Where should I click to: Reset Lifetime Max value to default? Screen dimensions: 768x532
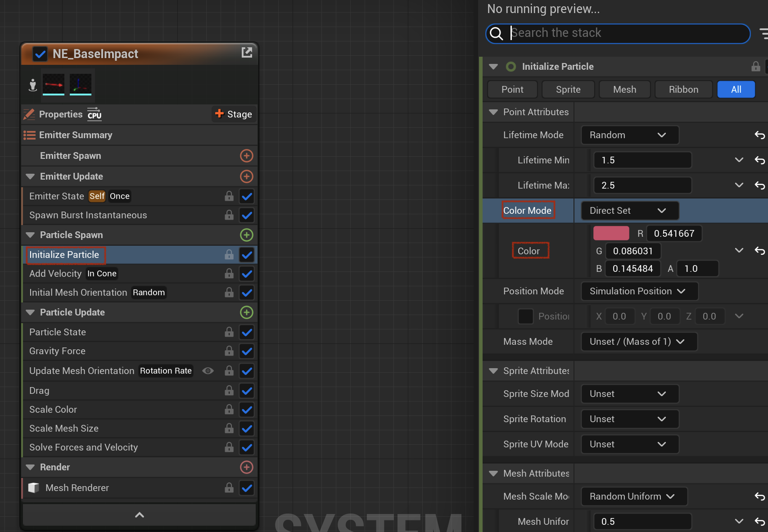coord(760,185)
